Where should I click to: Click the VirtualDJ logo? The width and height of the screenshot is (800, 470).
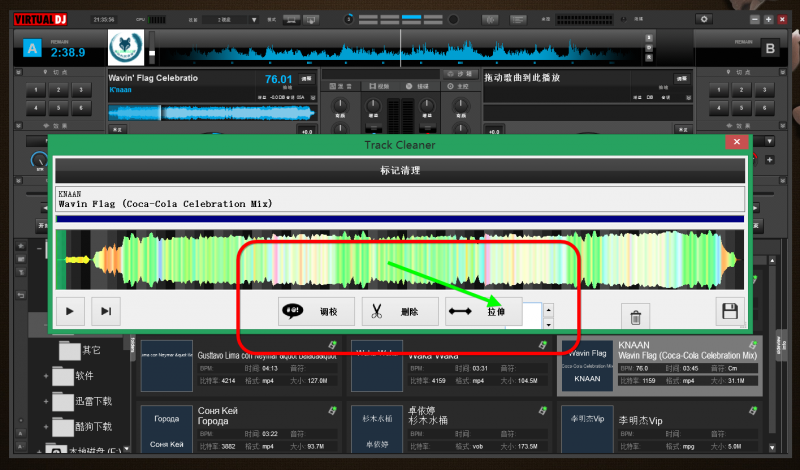[x=40, y=19]
